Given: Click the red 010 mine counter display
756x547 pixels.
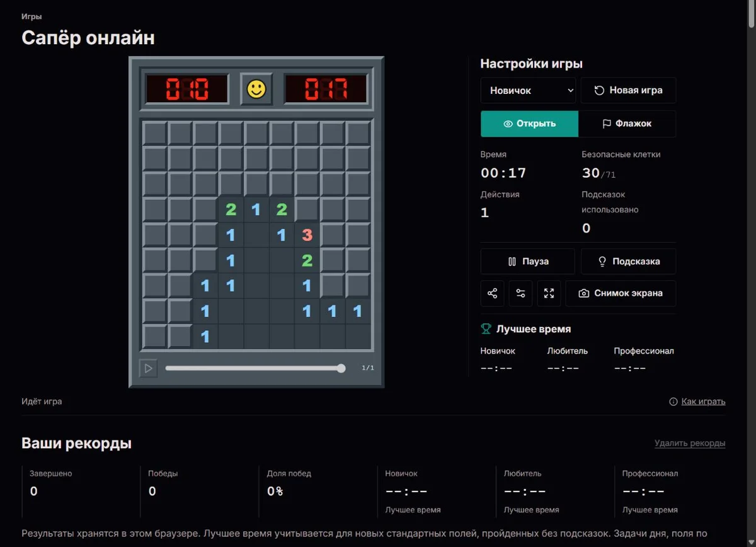Looking at the screenshot, I should tap(187, 89).
